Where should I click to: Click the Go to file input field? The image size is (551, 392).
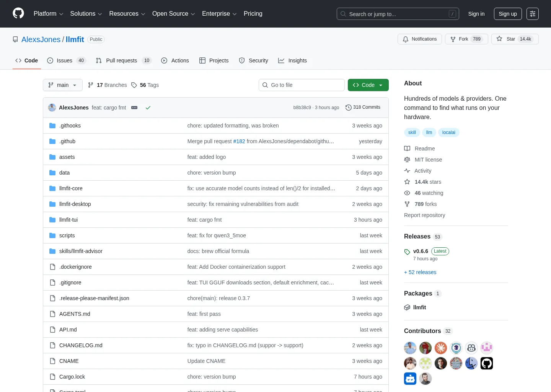click(x=302, y=85)
